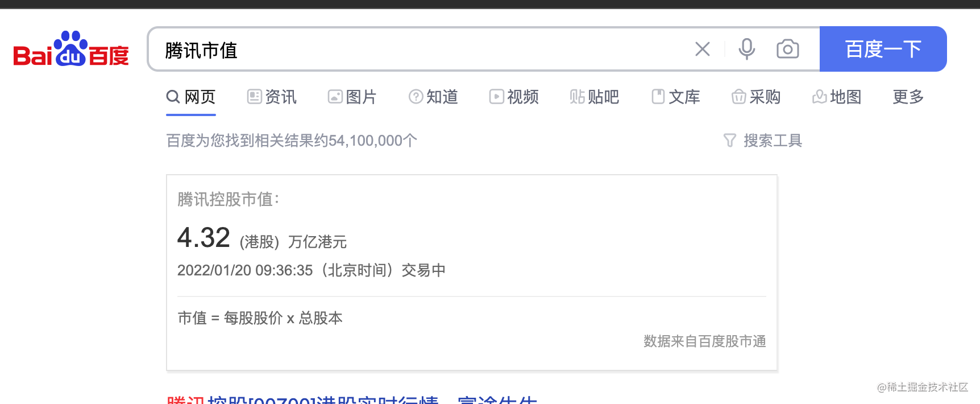
Task: Open image search with the camera icon
Action: tap(788, 49)
